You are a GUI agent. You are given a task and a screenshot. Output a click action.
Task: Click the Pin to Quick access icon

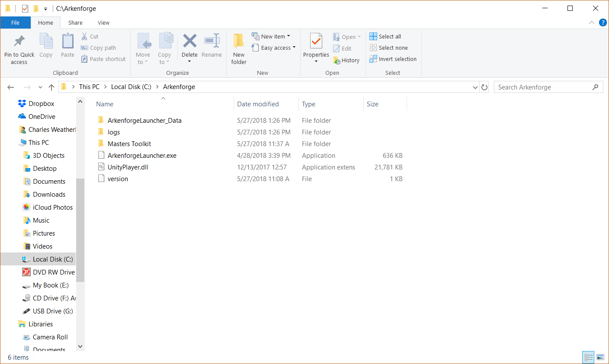point(19,42)
